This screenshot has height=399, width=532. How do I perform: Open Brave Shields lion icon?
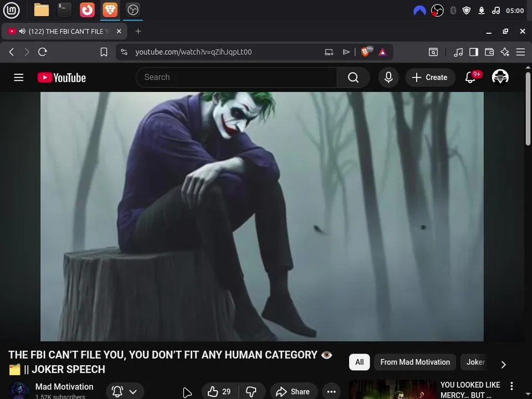click(366, 52)
